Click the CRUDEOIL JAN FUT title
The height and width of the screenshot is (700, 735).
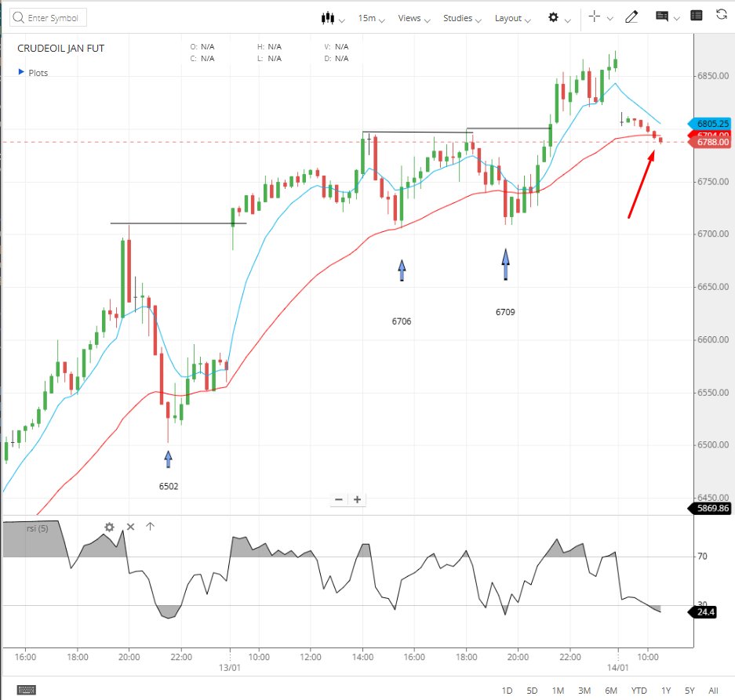(61, 49)
